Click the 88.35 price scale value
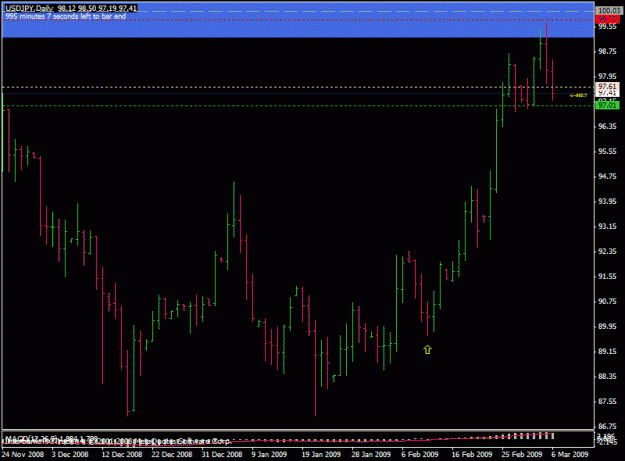 (607, 377)
